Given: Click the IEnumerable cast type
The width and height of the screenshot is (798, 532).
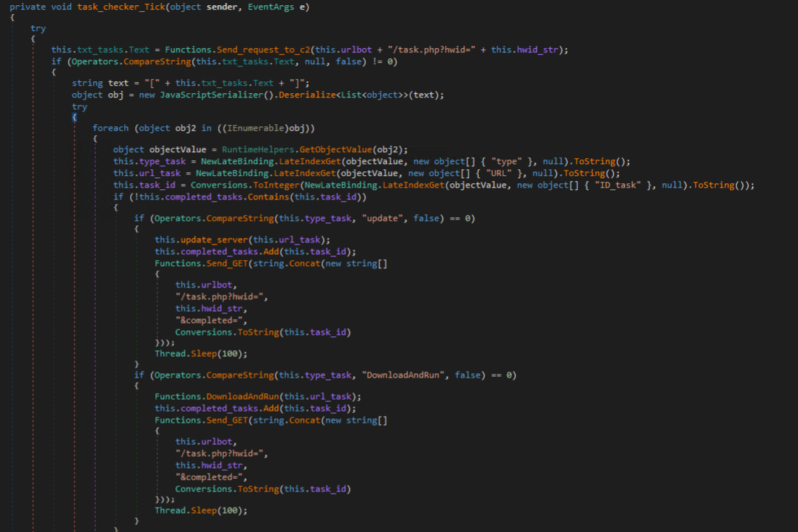Looking at the screenshot, I should [255, 129].
